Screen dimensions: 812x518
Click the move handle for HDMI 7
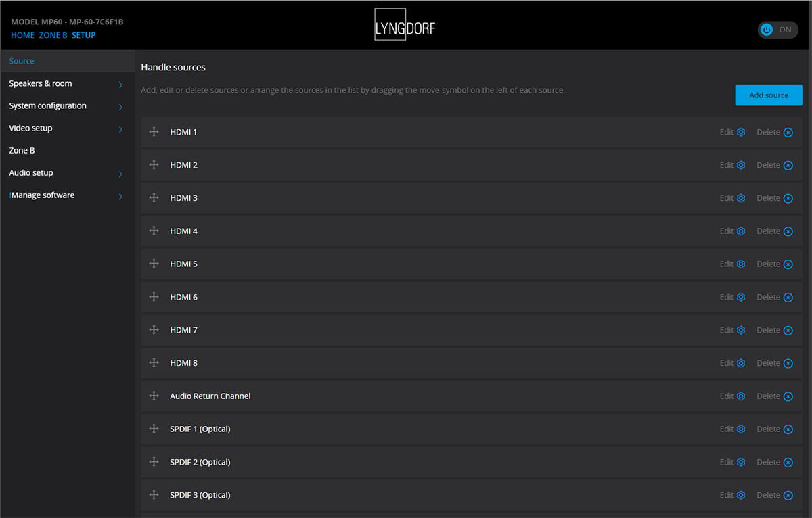click(x=154, y=330)
